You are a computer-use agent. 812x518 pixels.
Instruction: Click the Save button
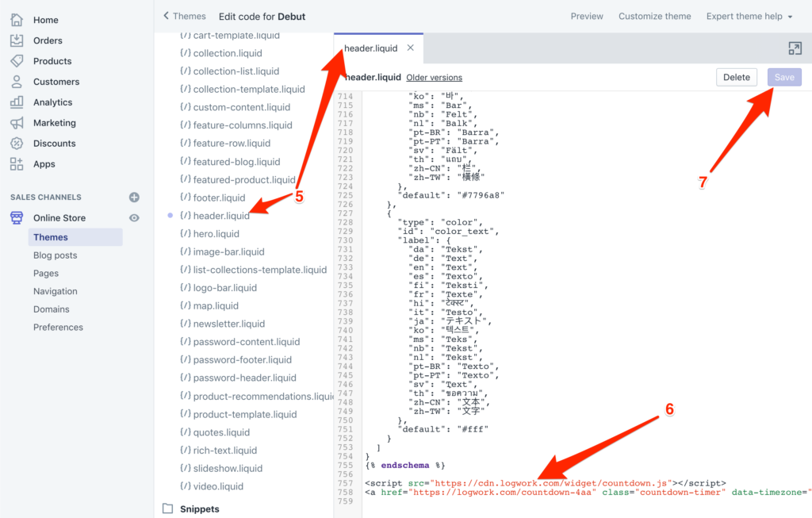[784, 77]
